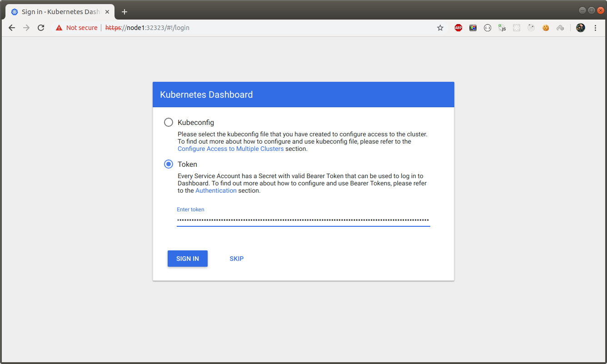
Task: Go back to the previous page
Action: pos(12,28)
